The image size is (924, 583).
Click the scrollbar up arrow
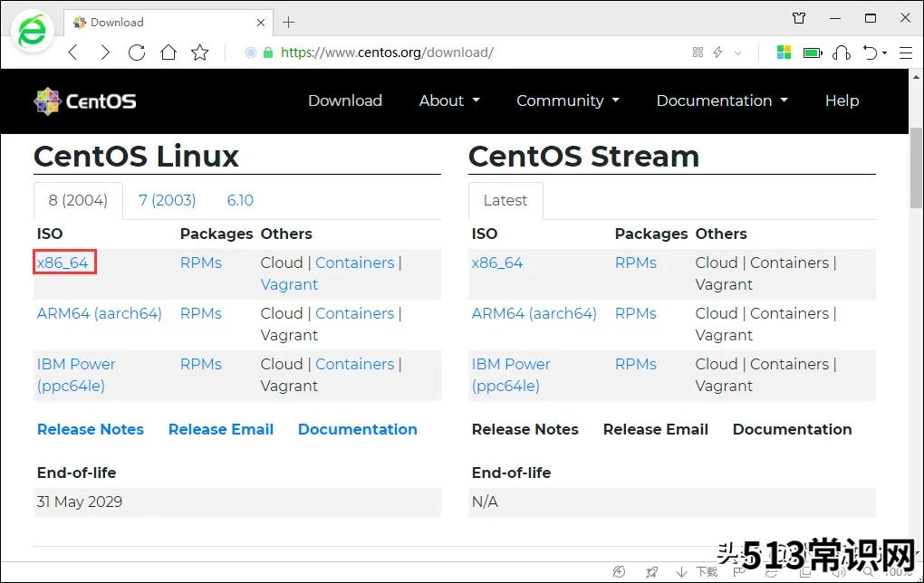pyautogui.click(x=916, y=77)
